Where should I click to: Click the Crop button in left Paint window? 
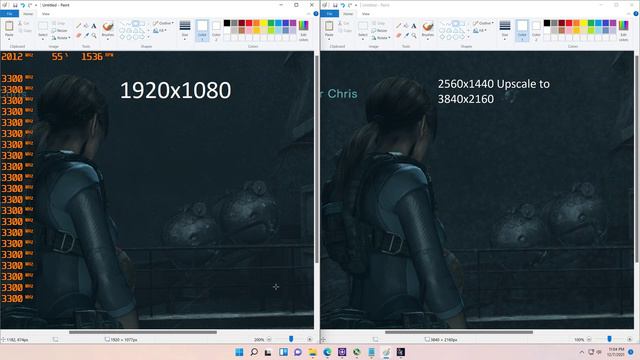pyautogui.click(x=59, y=24)
